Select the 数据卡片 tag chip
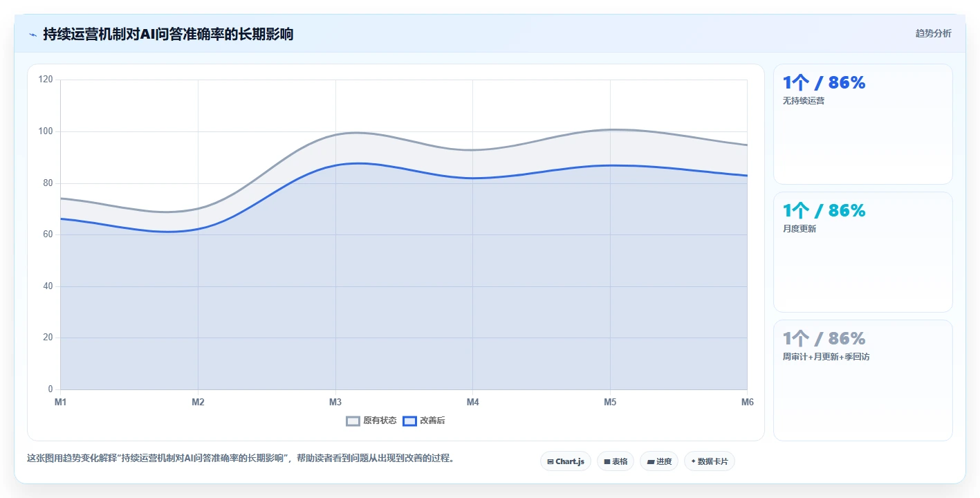Image resolution: width=980 pixels, height=498 pixels. pos(709,461)
